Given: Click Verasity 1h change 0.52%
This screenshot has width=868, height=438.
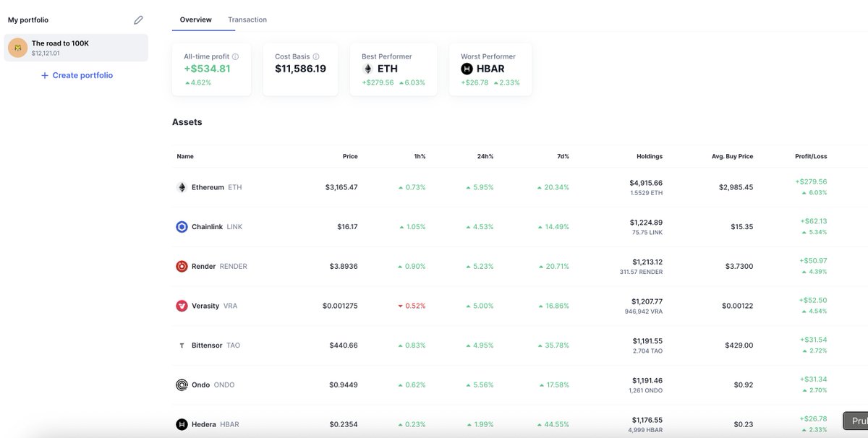Looking at the screenshot, I should click(412, 306).
